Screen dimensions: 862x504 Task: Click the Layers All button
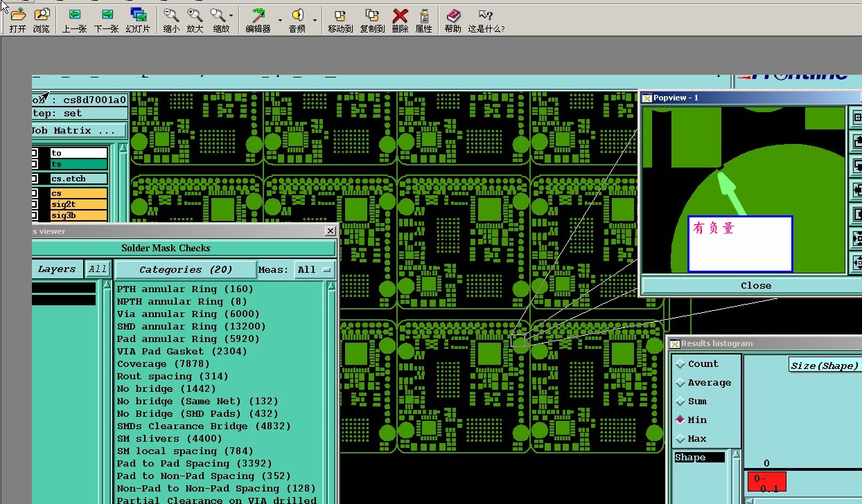point(98,269)
